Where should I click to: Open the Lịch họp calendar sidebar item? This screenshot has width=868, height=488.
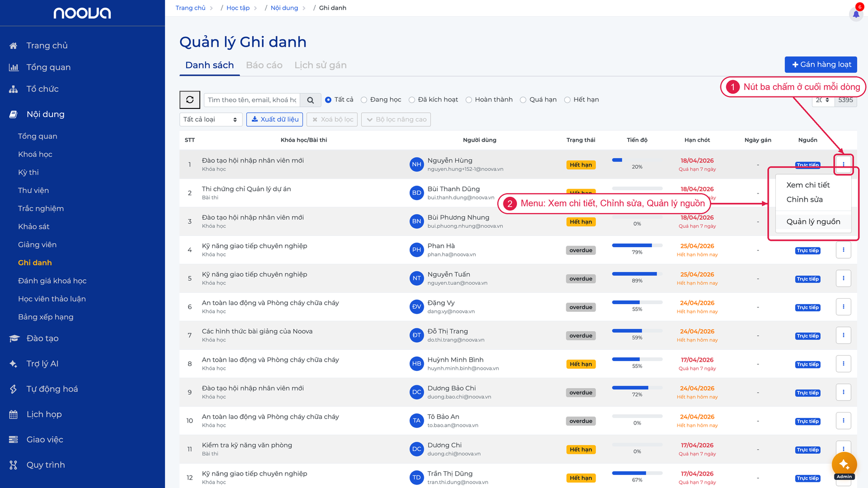(x=44, y=414)
